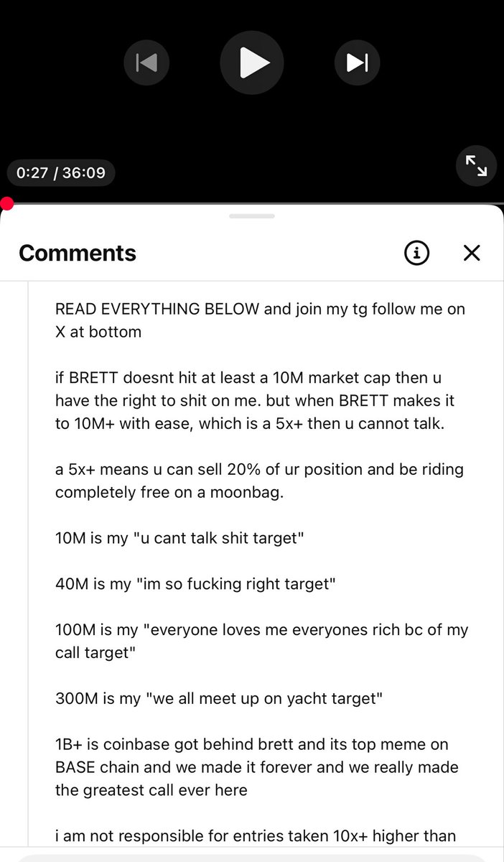Select the 'i am not responsible for entries' line
Image resolution: width=504 pixels, height=862 pixels.
point(256,836)
